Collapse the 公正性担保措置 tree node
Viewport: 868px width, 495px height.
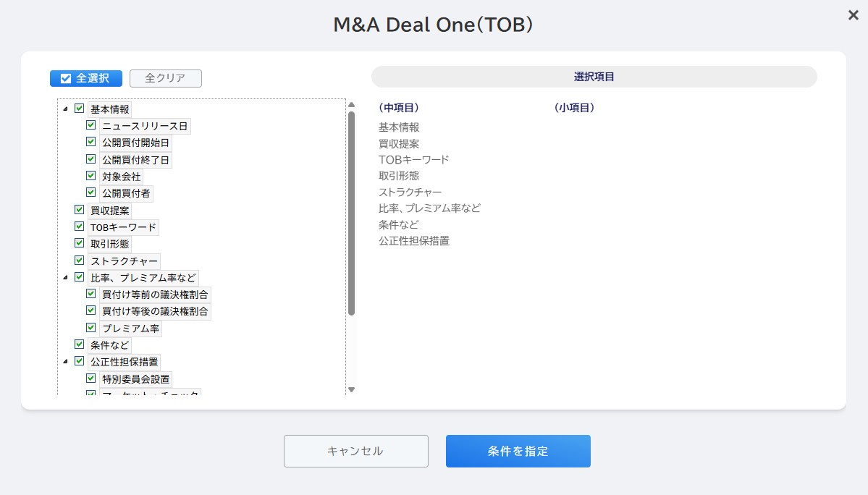(x=65, y=361)
